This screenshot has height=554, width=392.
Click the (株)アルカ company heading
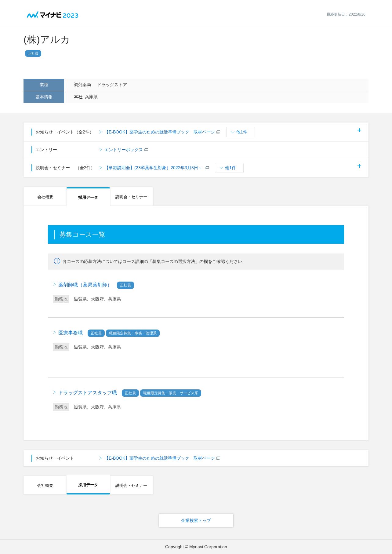46,40
